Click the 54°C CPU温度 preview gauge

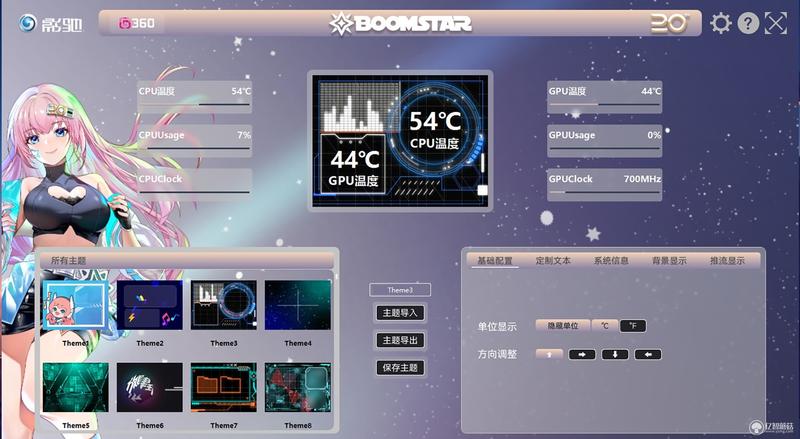coord(435,129)
